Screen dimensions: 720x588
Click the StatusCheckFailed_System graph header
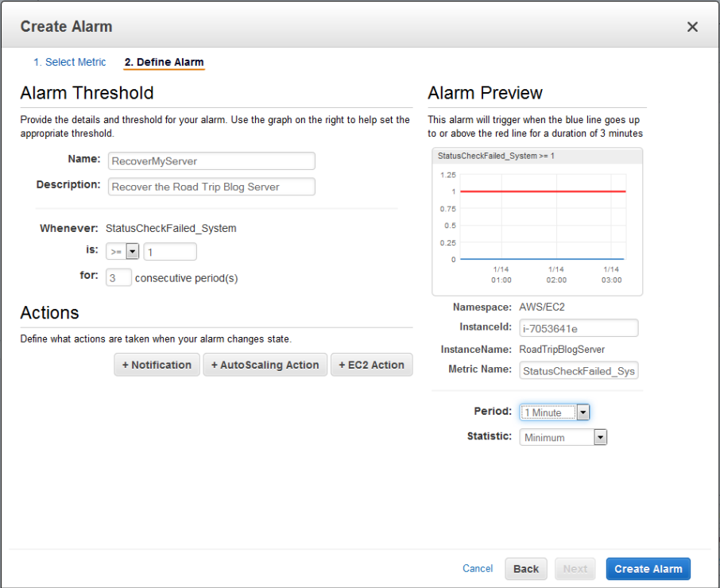point(496,156)
